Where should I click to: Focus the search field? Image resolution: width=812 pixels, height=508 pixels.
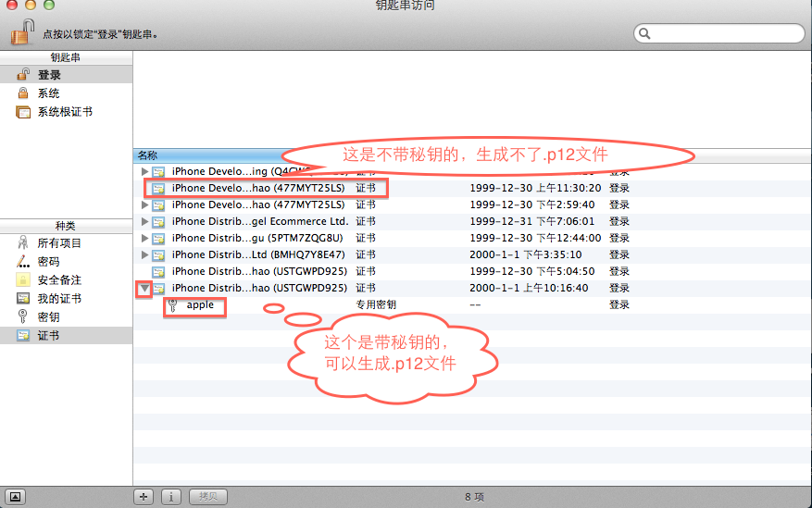click(x=718, y=33)
